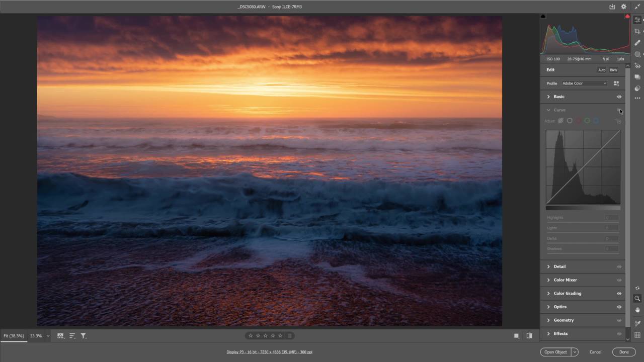Open Camera Raw preferences gear

(x=624, y=7)
